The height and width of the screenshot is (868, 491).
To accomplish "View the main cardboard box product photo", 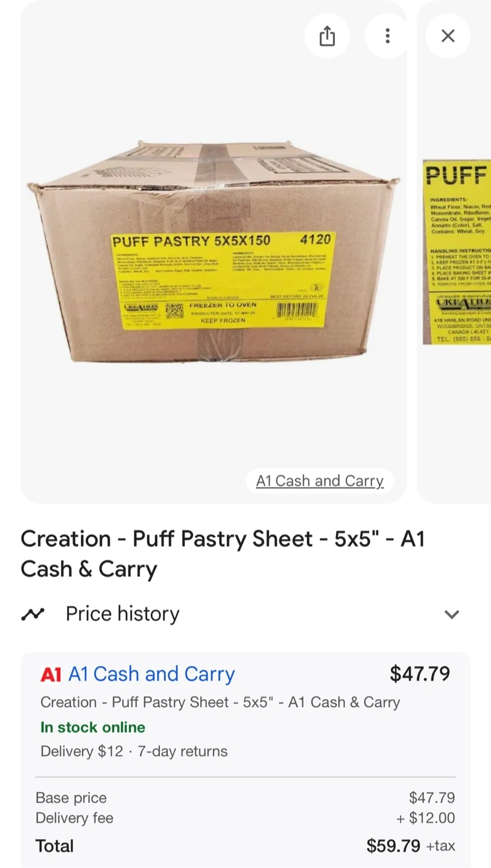I will point(214,251).
